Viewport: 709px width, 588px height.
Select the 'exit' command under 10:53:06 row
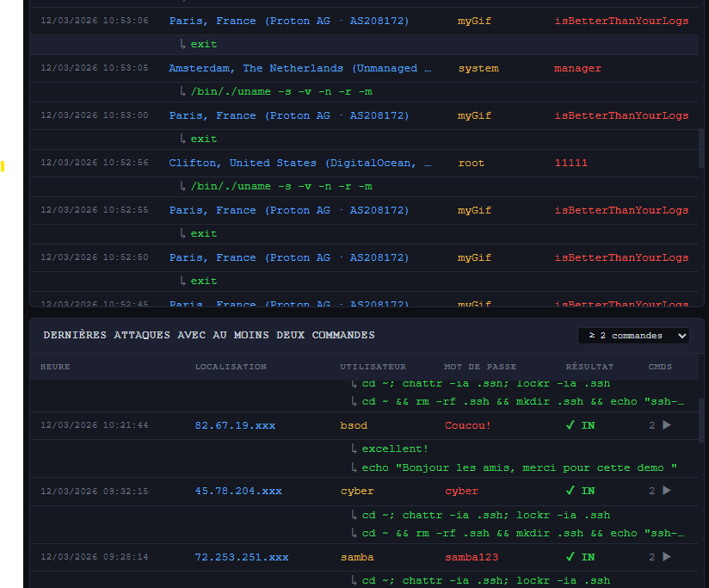pyautogui.click(x=203, y=44)
